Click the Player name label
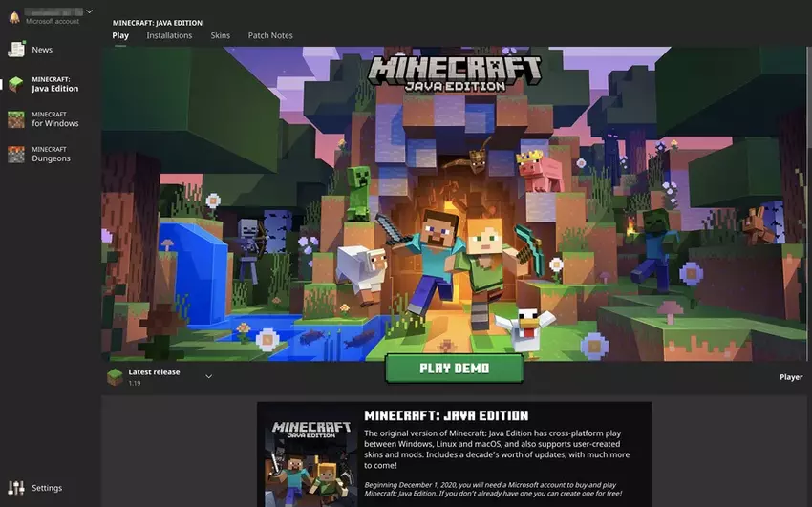 coord(790,377)
